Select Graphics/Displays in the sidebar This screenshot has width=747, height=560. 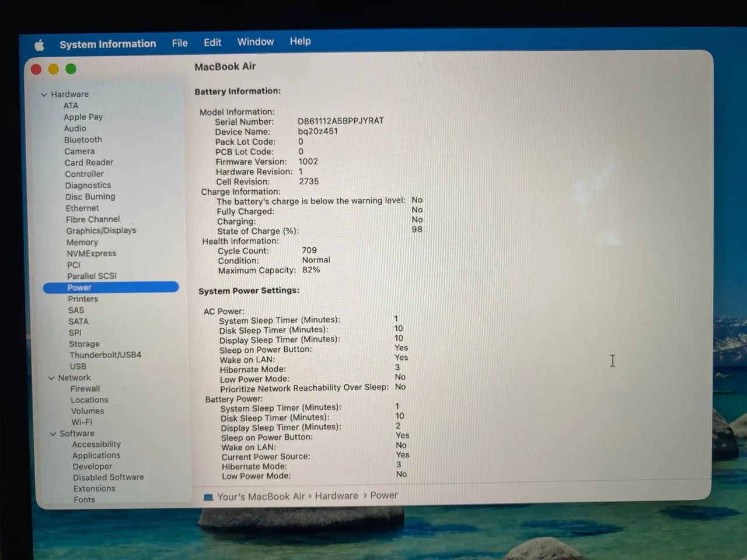coord(101,231)
